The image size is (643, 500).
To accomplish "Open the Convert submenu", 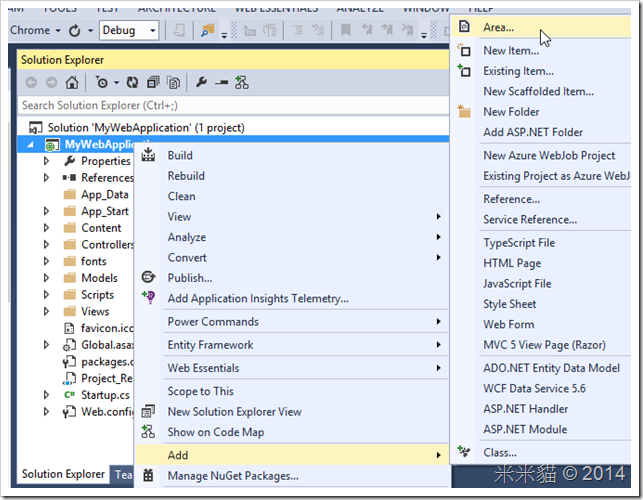I will click(292, 258).
